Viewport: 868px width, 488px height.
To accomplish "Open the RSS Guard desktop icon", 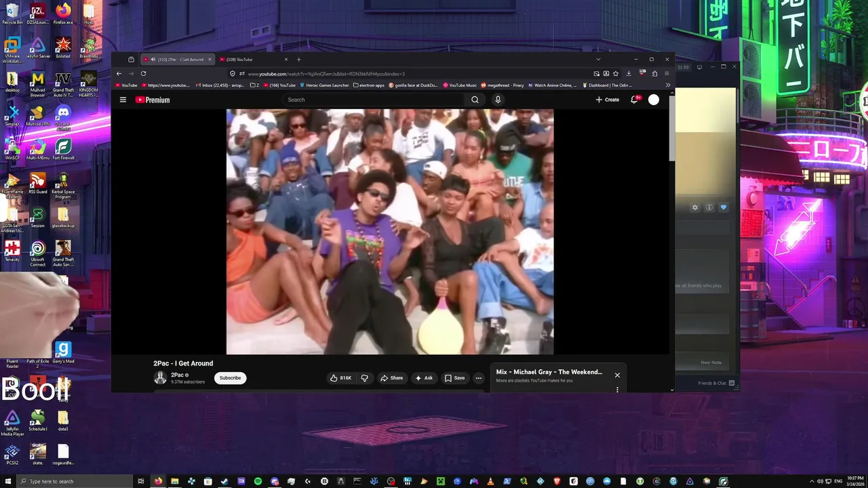I will (x=38, y=182).
